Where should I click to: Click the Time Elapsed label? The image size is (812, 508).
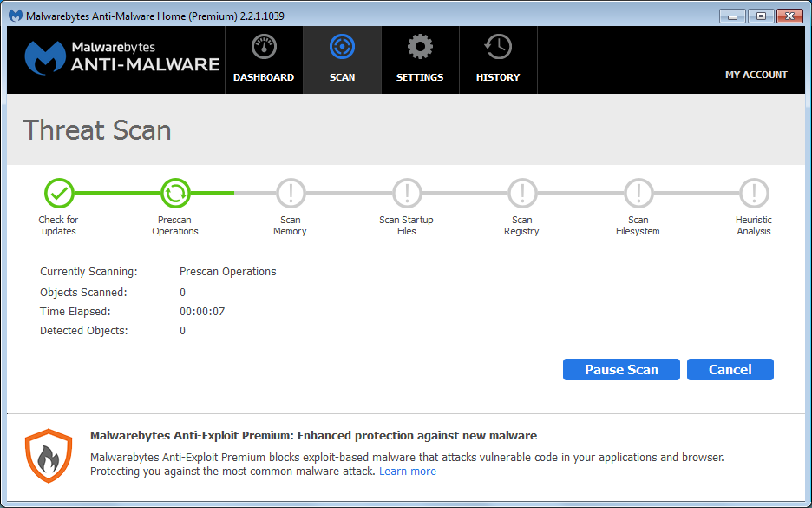pos(75,312)
